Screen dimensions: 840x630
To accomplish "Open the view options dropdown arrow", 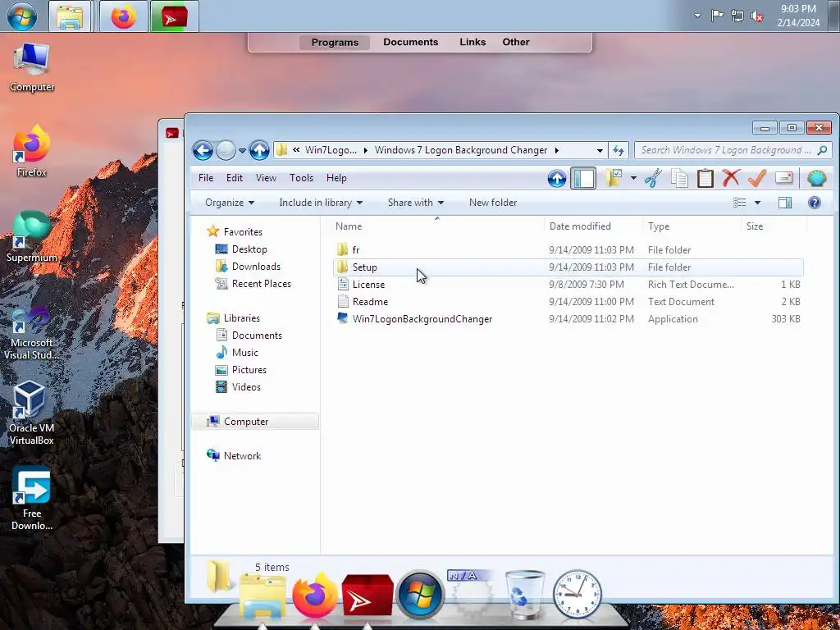I will click(757, 203).
